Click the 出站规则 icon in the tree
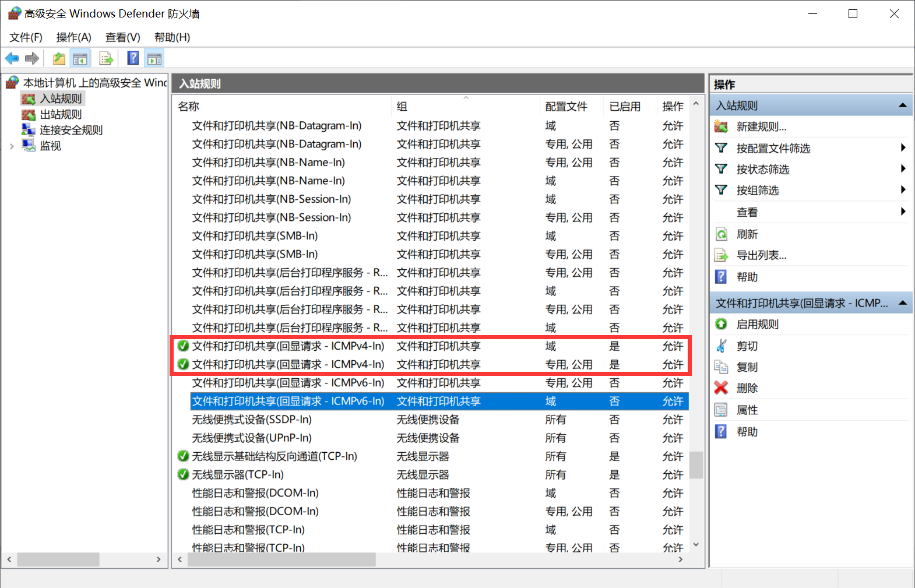Screen dimensions: 915x588 (x=29, y=114)
